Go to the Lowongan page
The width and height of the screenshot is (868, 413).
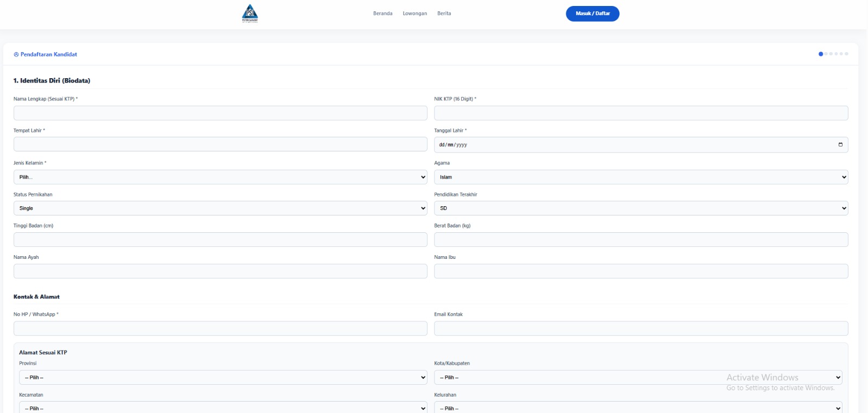point(414,14)
